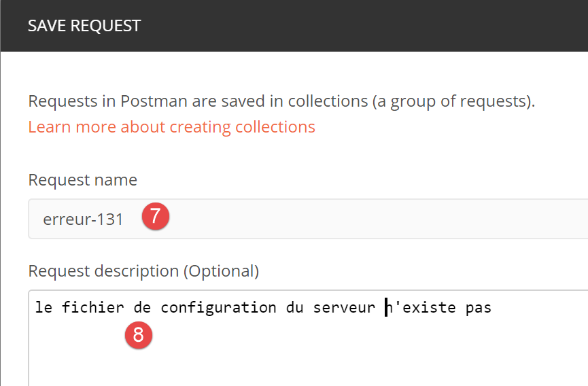Click the red number 8 badge
Viewport: 588px width, 386px height.
click(138, 334)
